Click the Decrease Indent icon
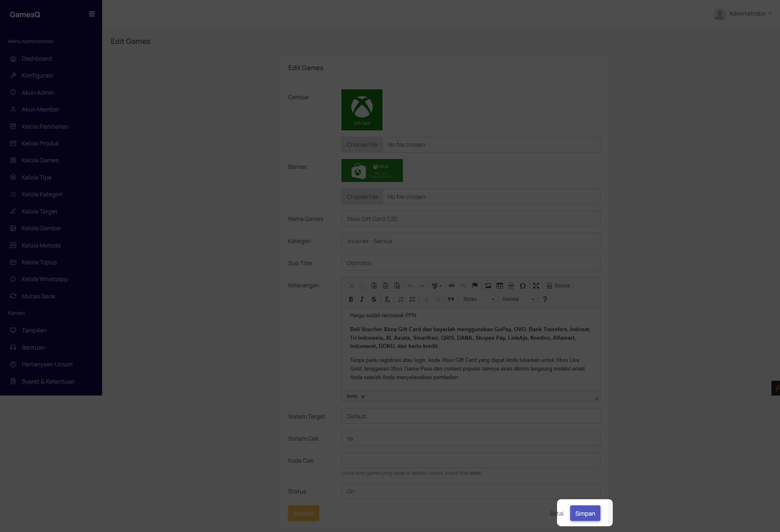The height and width of the screenshot is (532, 780). [x=426, y=299]
